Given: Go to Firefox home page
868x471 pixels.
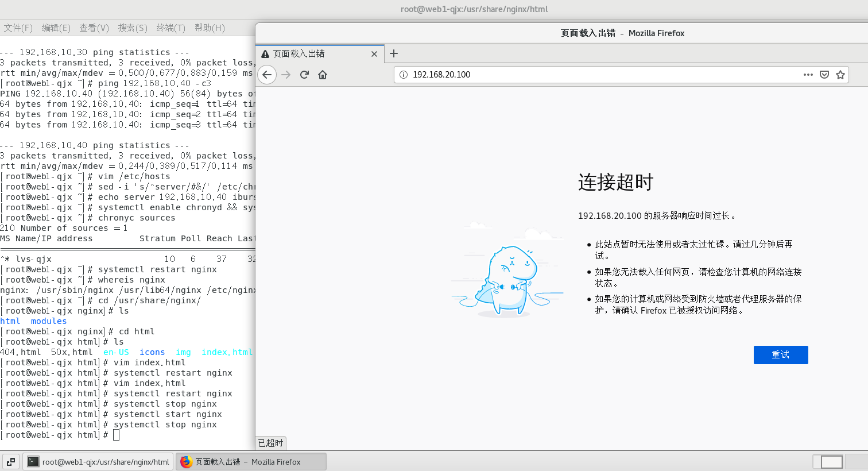Looking at the screenshot, I should (x=323, y=75).
